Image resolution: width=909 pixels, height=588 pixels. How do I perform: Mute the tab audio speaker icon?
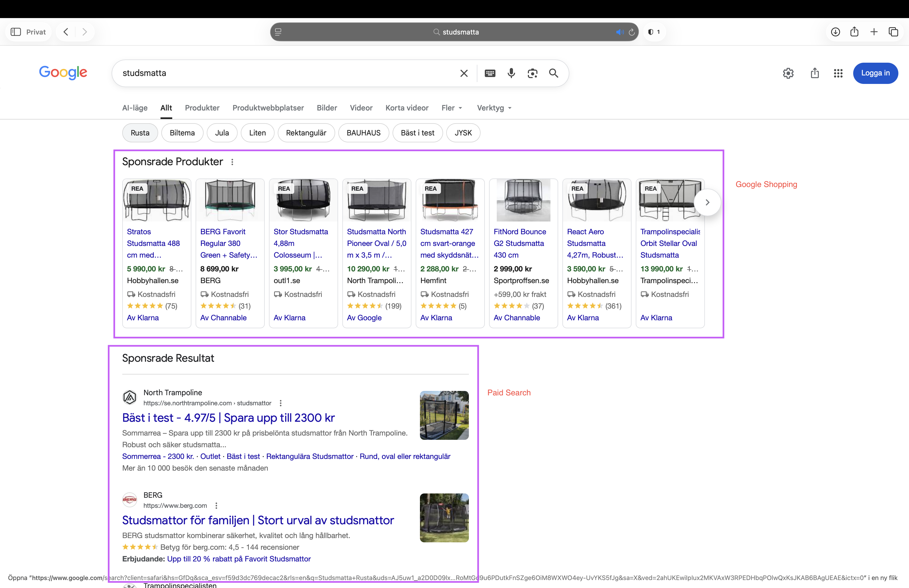[x=620, y=32]
